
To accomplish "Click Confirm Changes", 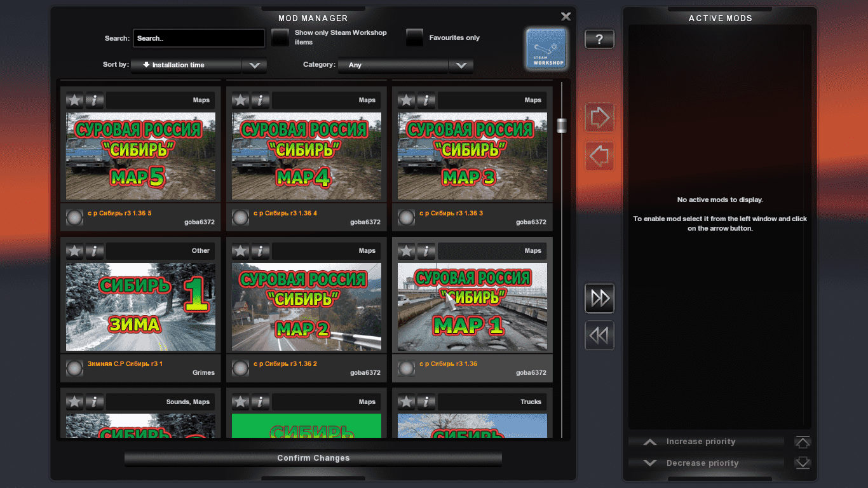I will [313, 458].
